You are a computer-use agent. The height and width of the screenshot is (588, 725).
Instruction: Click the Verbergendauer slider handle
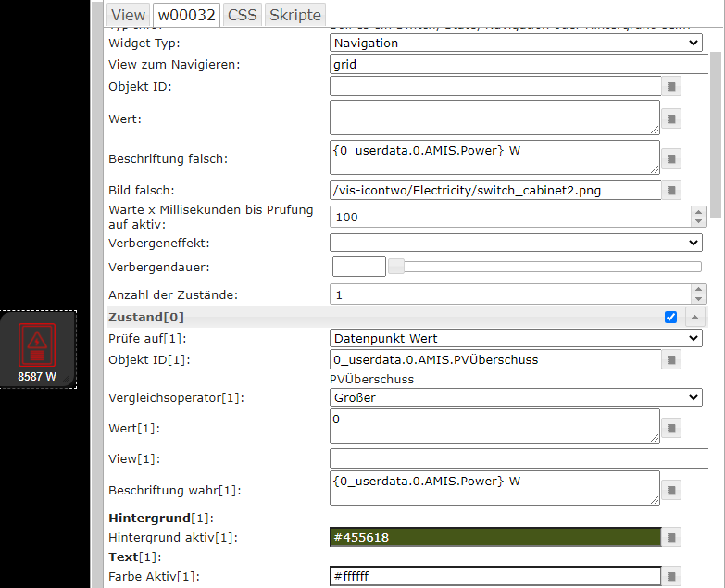[395, 267]
